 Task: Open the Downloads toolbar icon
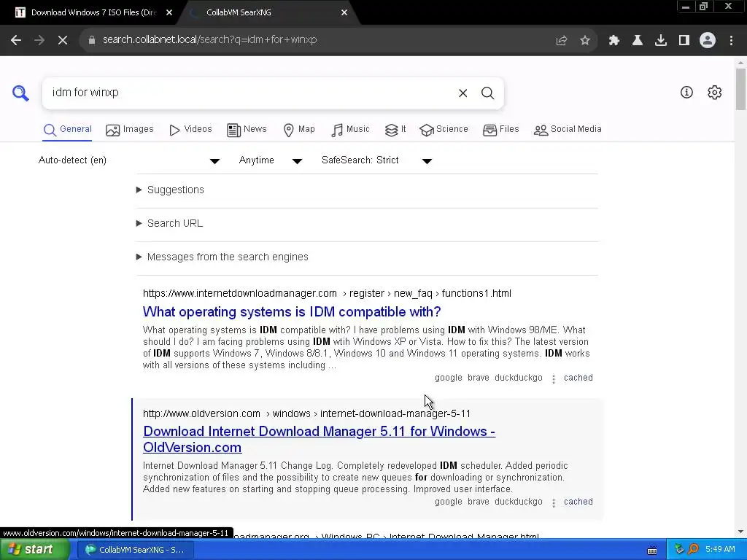[661, 41]
